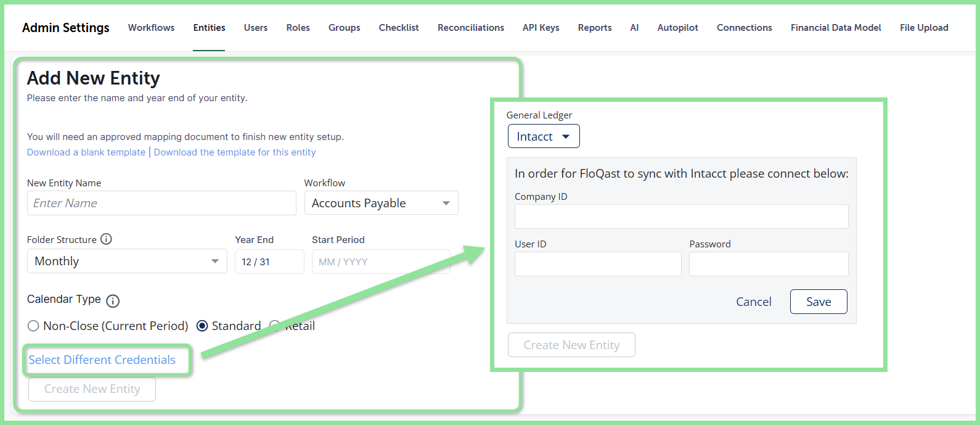Viewport: 980px width, 425px height.
Task: Go to the Users tab
Action: pos(256,28)
